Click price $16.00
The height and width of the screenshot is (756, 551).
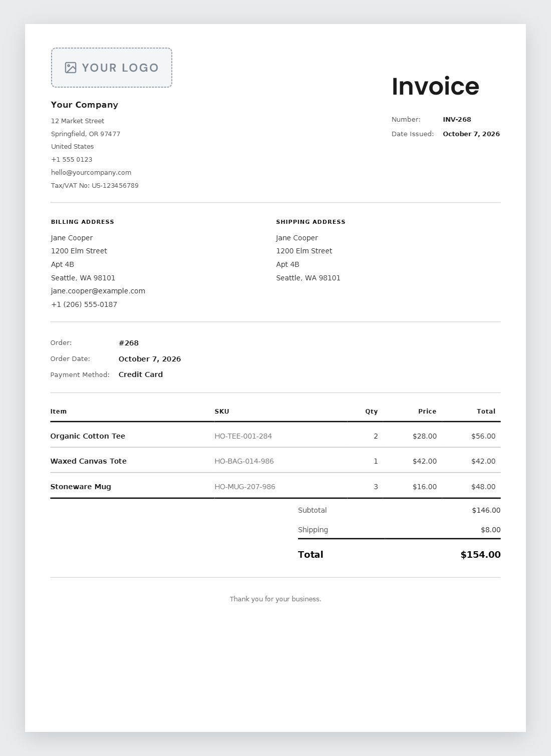425,487
